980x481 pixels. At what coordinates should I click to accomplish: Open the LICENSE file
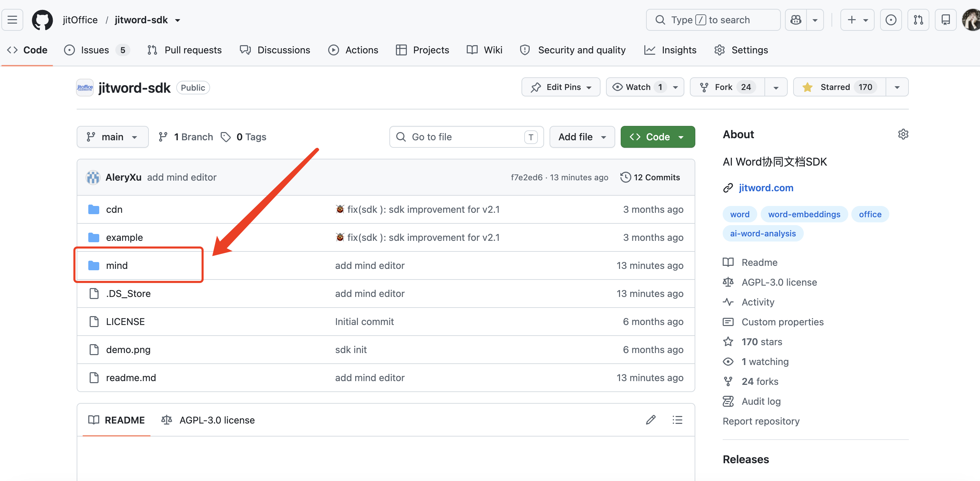[125, 322]
